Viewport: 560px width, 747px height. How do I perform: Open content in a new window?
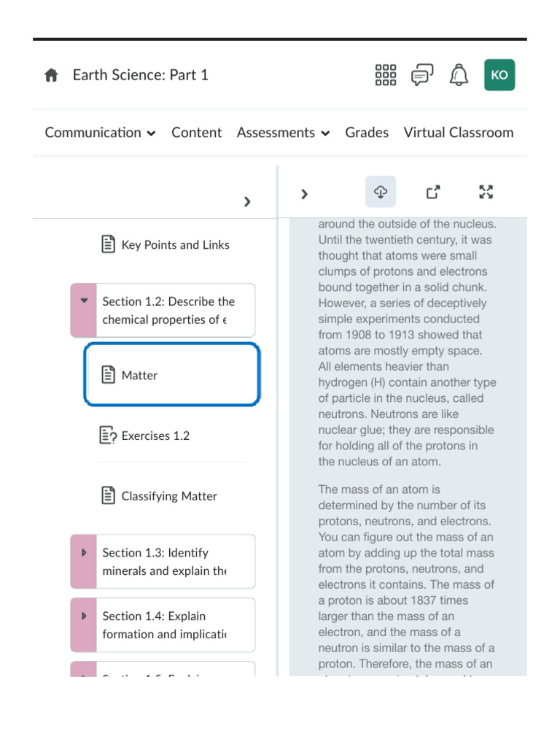click(x=433, y=192)
